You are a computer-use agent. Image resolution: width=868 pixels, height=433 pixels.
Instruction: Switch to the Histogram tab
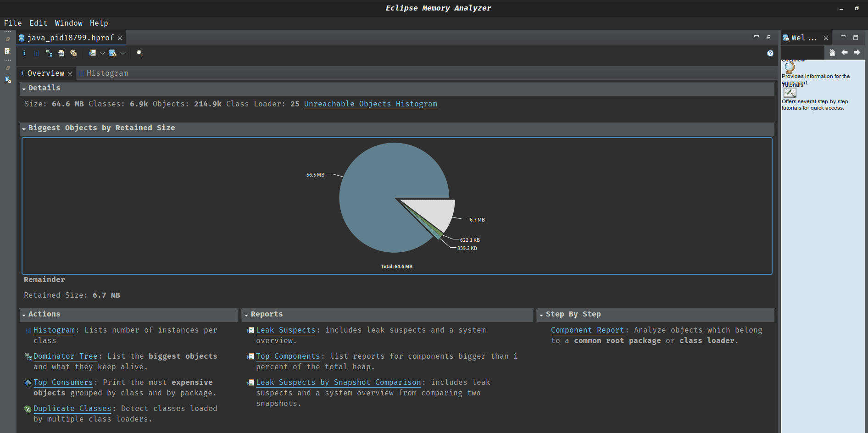[104, 73]
